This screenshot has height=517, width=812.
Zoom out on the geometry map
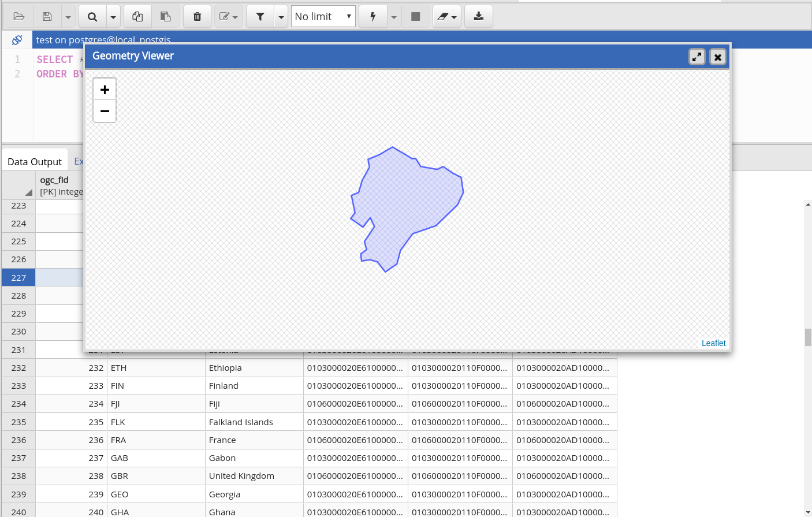point(105,111)
